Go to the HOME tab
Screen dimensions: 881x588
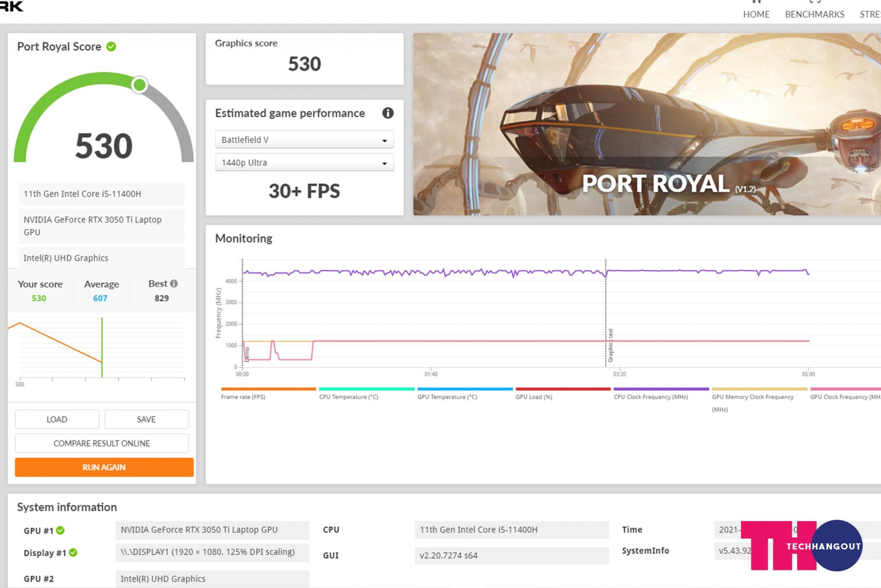click(x=756, y=14)
